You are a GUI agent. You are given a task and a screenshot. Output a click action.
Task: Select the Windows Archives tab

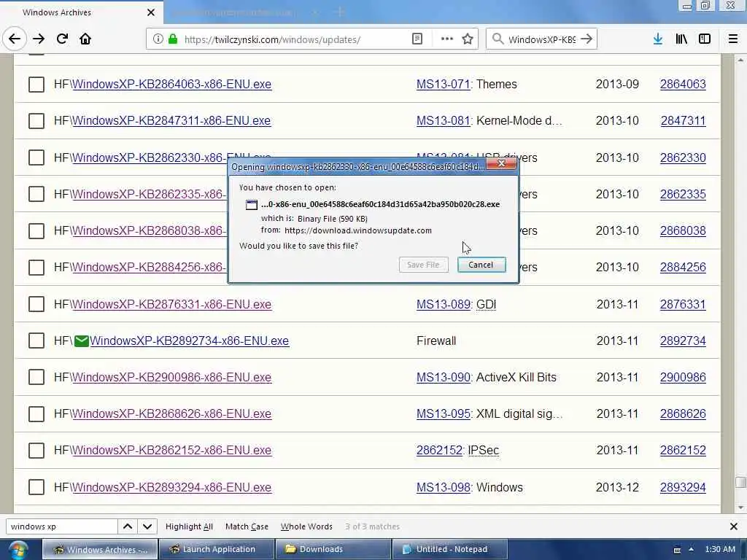[81, 12]
